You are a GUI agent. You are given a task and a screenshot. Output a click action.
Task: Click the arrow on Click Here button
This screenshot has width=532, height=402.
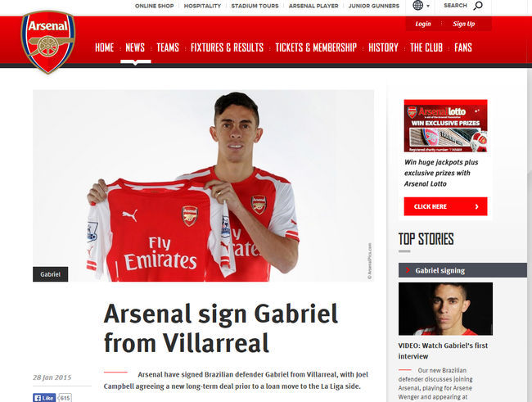point(476,206)
